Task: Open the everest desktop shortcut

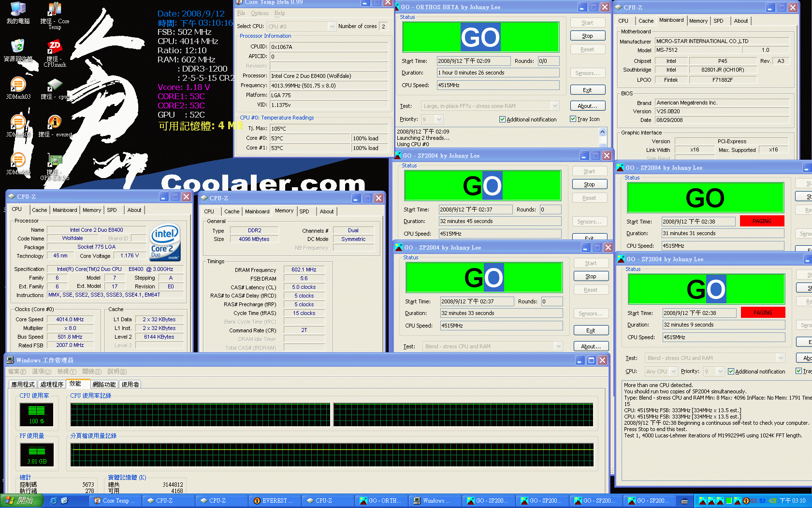Action: 55,126
